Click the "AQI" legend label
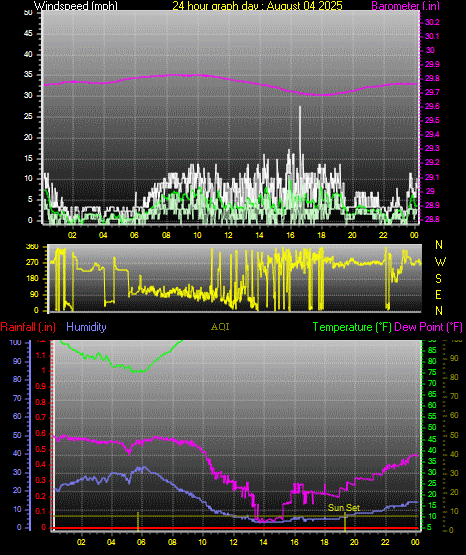 click(x=220, y=327)
